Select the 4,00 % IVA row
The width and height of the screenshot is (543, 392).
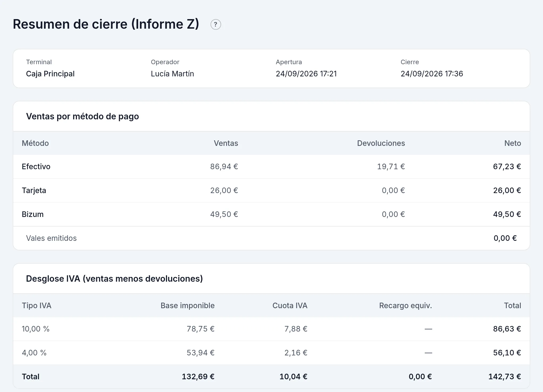tap(271, 353)
